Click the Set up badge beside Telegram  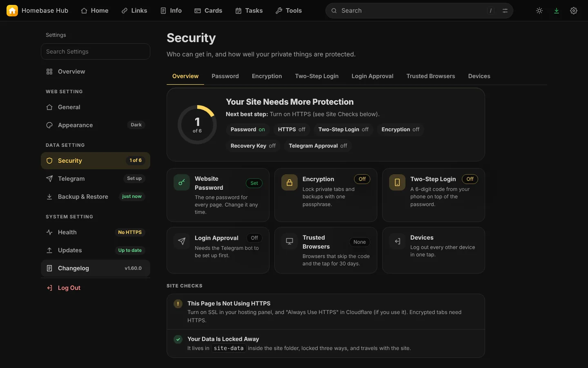click(134, 179)
